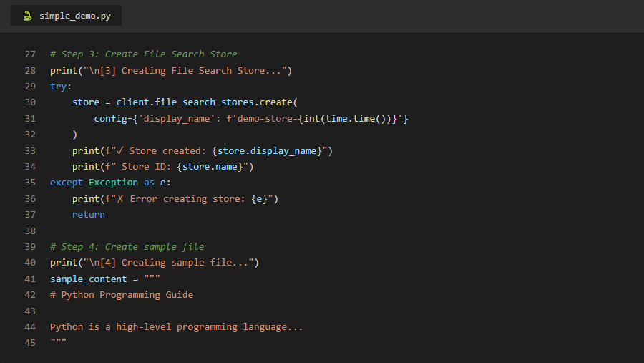The width and height of the screenshot is (644, 363).
Task: Open the simple_demo.py tab
Action: tap(66, 16)
